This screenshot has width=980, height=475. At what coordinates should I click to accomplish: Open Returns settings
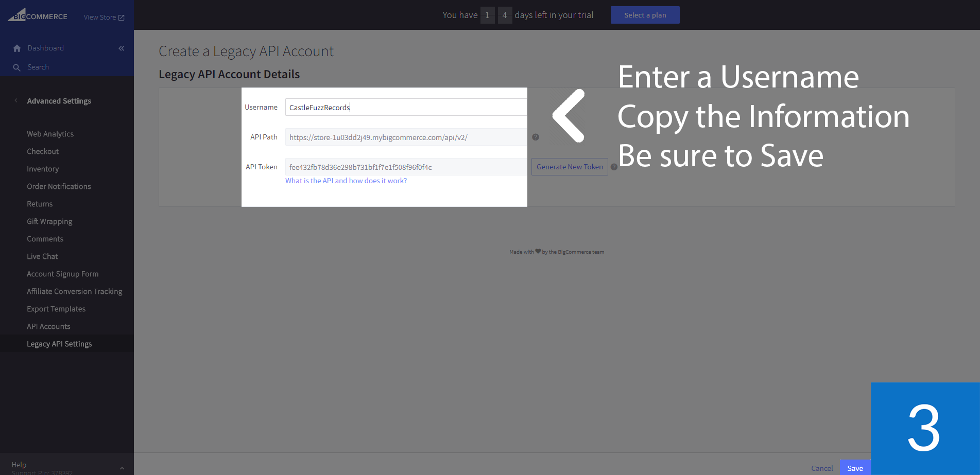pos(40,204)
